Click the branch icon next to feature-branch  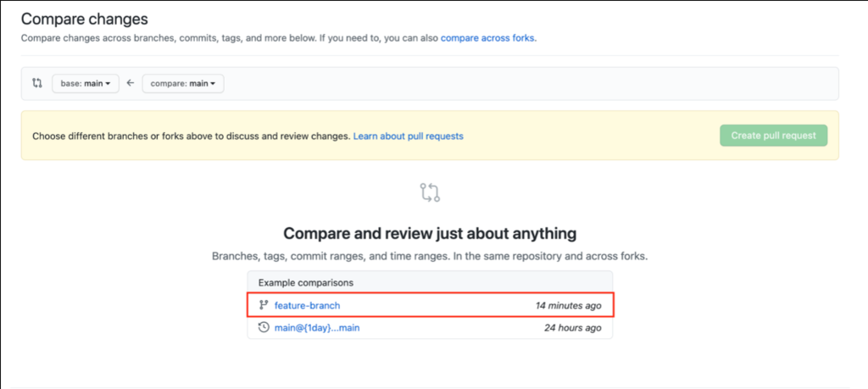[264, 305]
